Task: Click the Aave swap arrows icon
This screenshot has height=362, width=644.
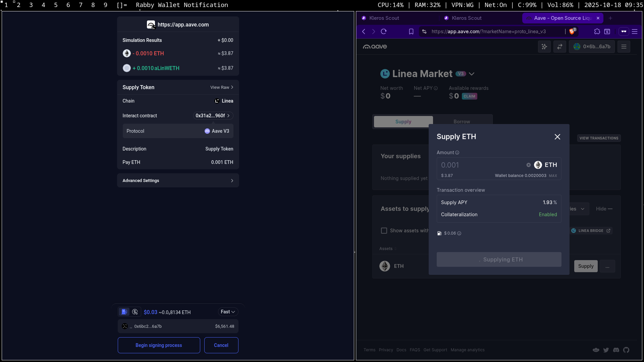Action: (x=560, y=47)
